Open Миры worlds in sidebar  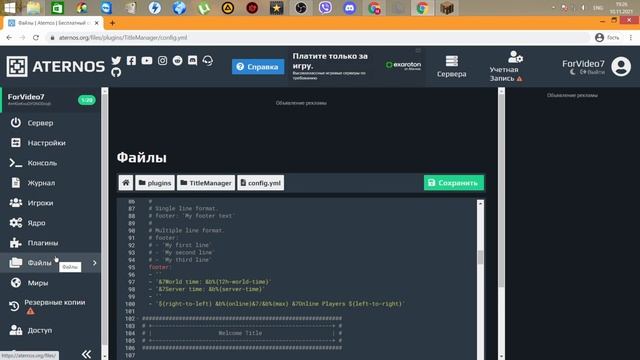click(x=50, y=283)
